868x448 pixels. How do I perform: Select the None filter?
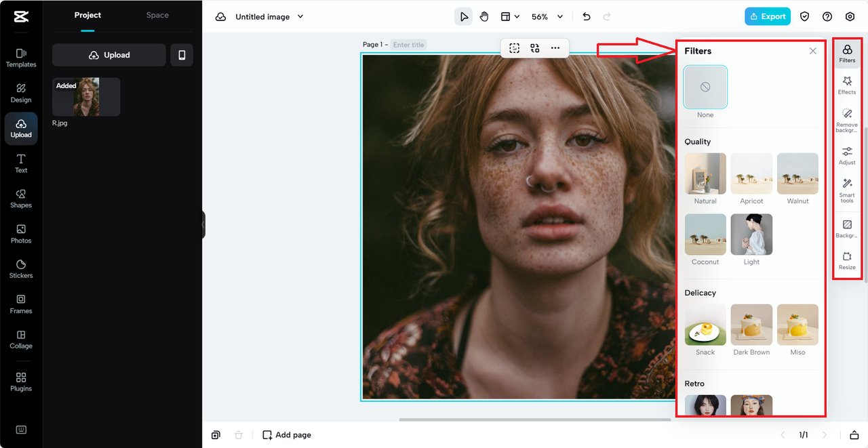[705, 87]
